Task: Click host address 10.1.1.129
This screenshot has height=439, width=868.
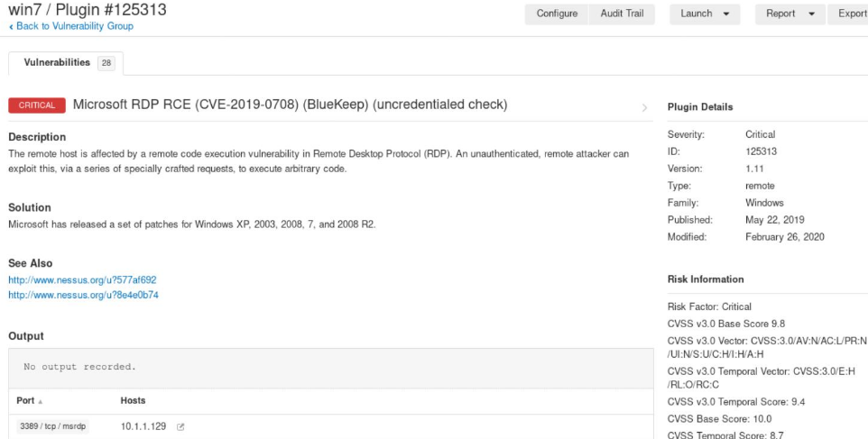Action: 144,425
